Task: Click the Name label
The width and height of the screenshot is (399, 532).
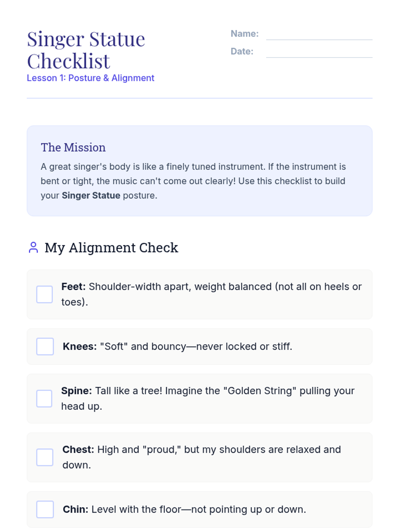Action: (245, 34)
